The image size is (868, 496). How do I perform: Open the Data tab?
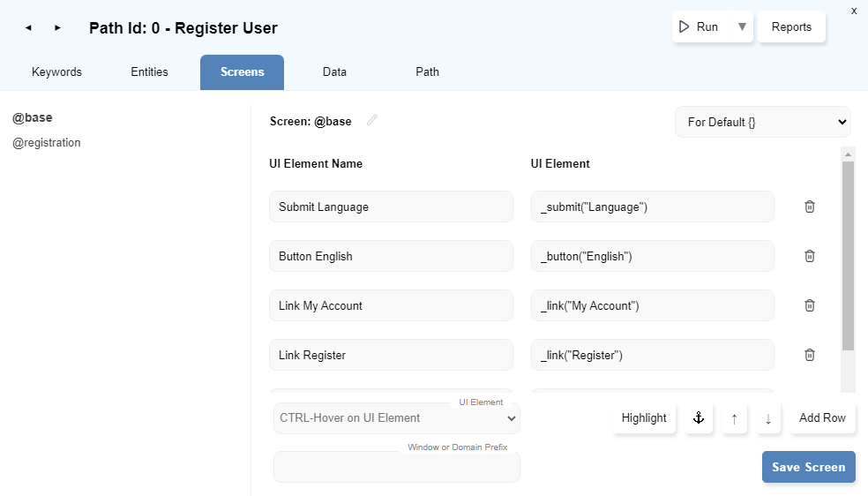[x=334, y=72]
